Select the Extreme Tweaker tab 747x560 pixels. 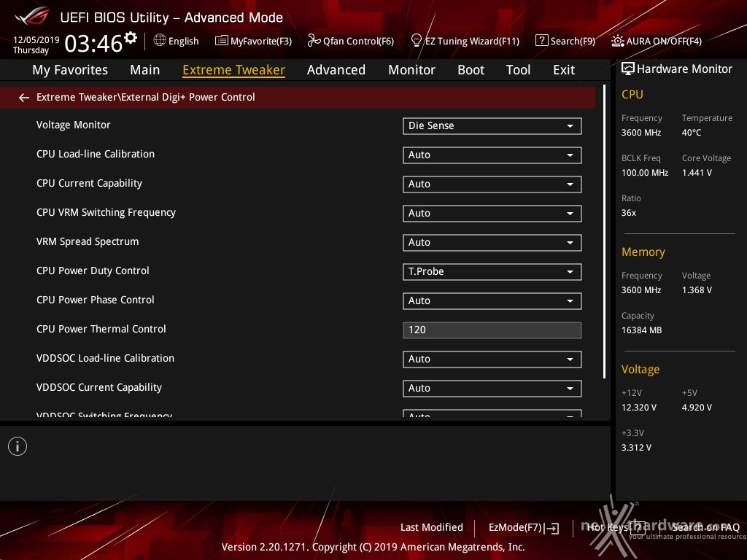[x=233, y=70]
